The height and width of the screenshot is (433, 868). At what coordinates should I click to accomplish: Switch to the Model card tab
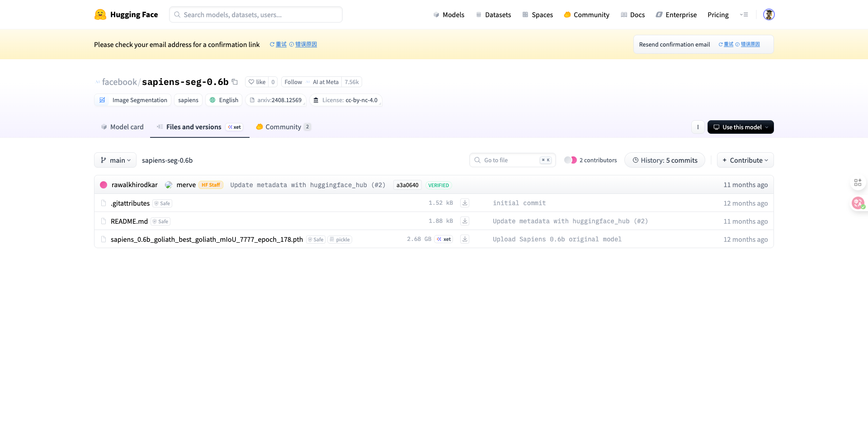pyautogui.click(x=122, y=127)
